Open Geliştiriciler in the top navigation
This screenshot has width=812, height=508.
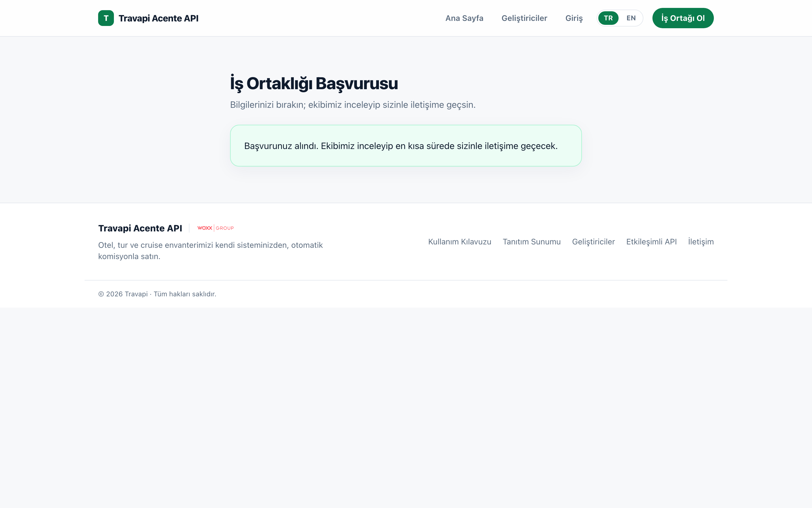524,18
